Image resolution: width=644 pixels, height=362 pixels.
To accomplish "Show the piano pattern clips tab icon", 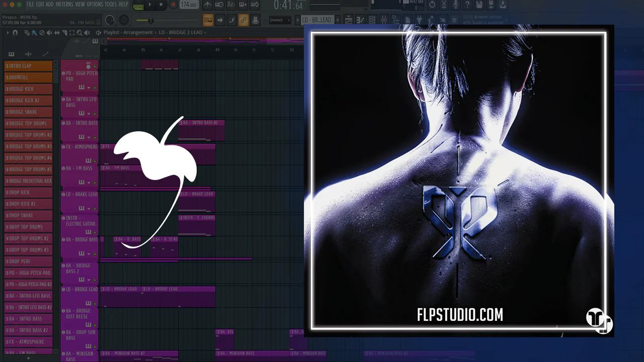I will click(12, 54).
